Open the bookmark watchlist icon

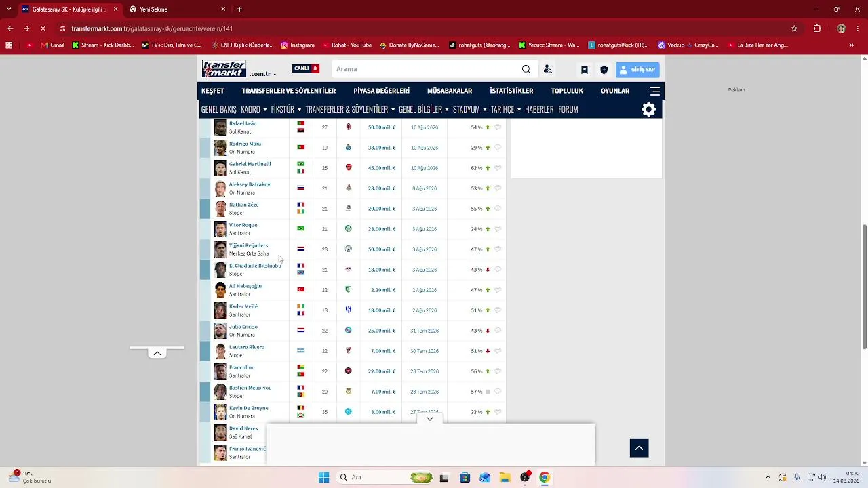[x=585, y=70]
